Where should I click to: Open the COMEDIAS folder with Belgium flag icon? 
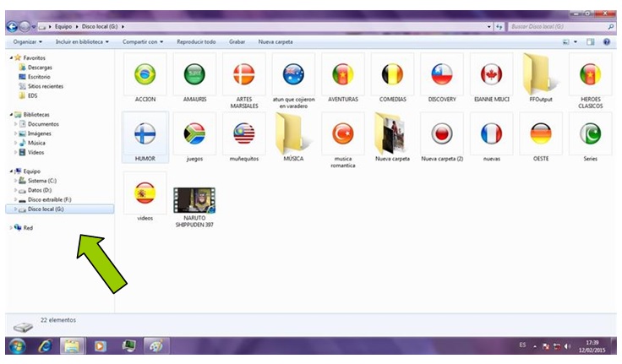tap(392, 75)
